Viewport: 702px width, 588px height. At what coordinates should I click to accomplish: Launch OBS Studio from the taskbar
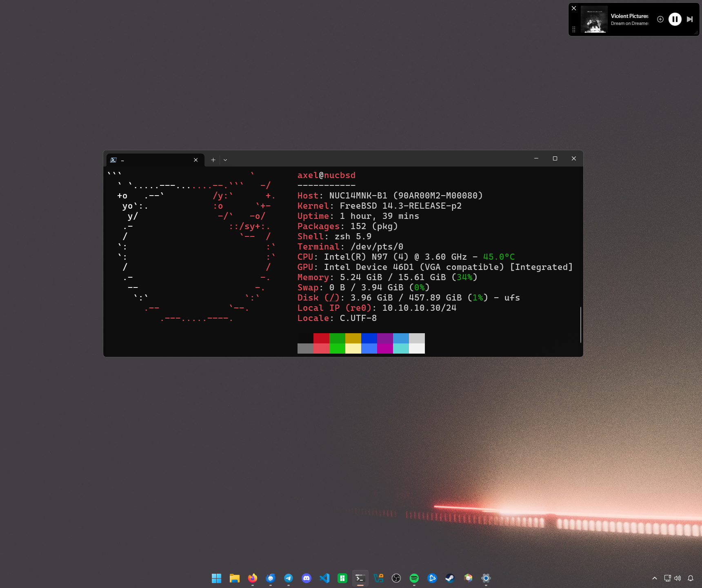[x=396, y=578]
